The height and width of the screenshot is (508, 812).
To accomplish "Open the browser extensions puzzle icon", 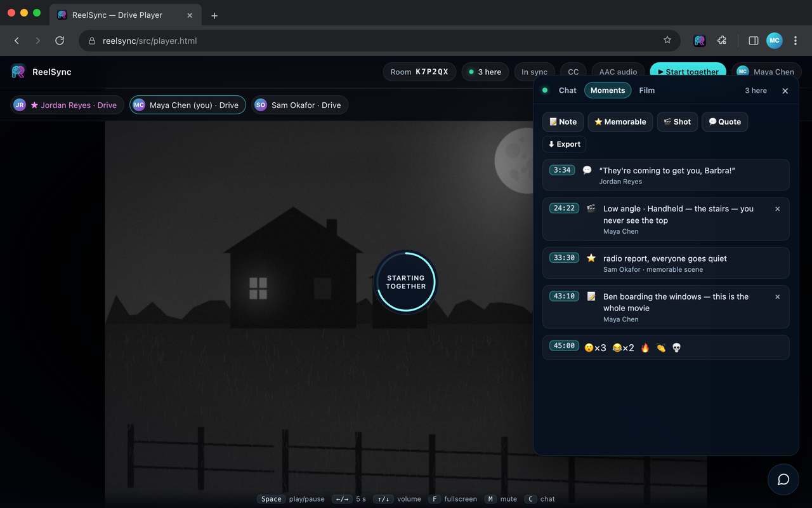I will pos(722,41).
